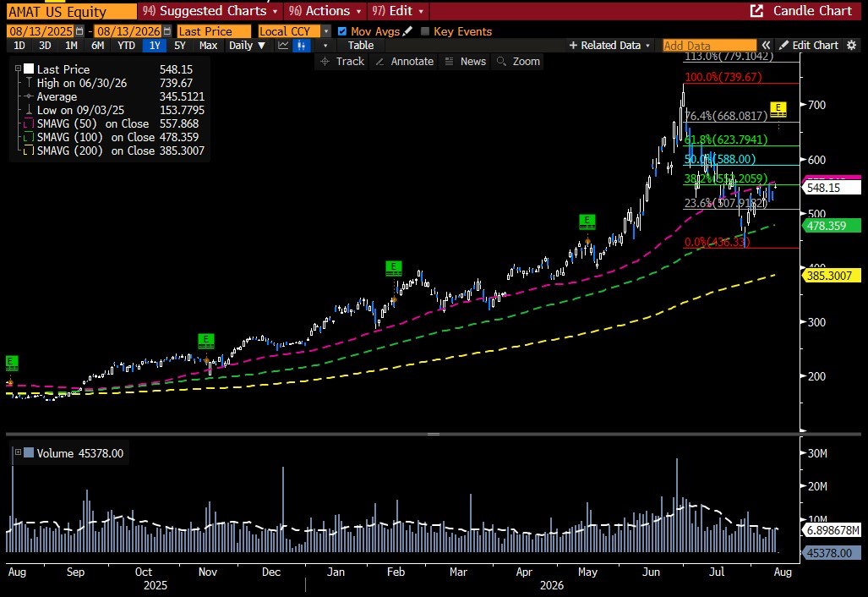Select the 3D range tab
Image resolution: width=868 pixels, height=597 pixels.
(x=45, y=46)
